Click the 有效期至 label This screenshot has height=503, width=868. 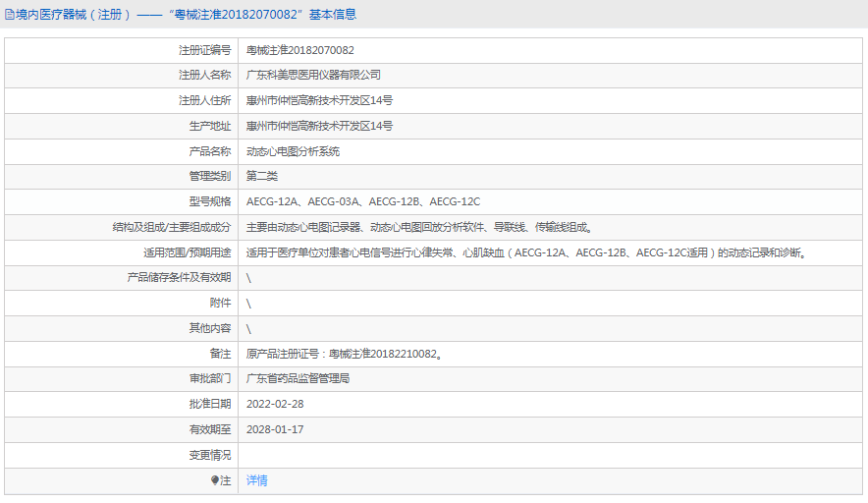coord(210,429)
